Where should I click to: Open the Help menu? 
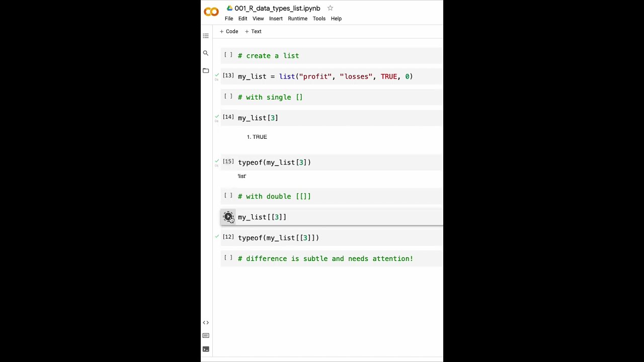coord(336,19)
